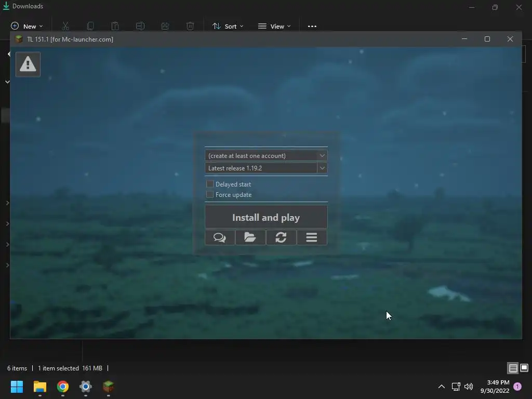532x399 pixels.
Task: Click the Paste icon in Downloads toolbar
Action: pos(115,26)
